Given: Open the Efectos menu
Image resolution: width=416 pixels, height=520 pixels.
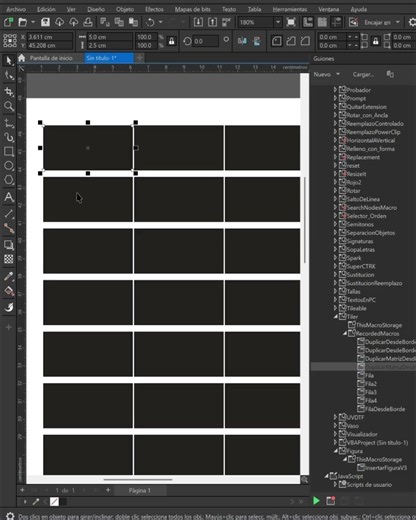Looking at the screenshot, I should tap(154, 9).
